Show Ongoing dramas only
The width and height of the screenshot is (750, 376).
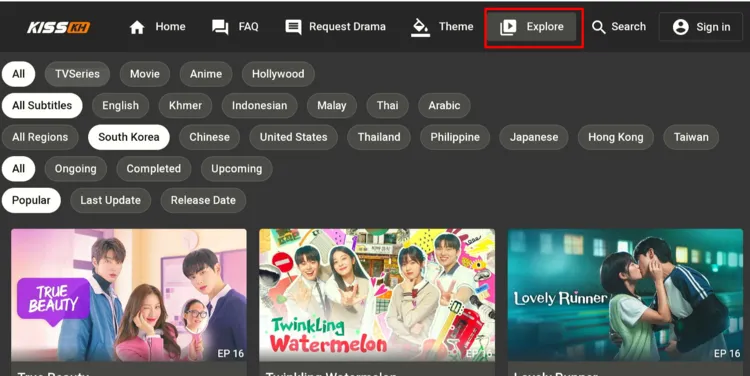point(76,169)
